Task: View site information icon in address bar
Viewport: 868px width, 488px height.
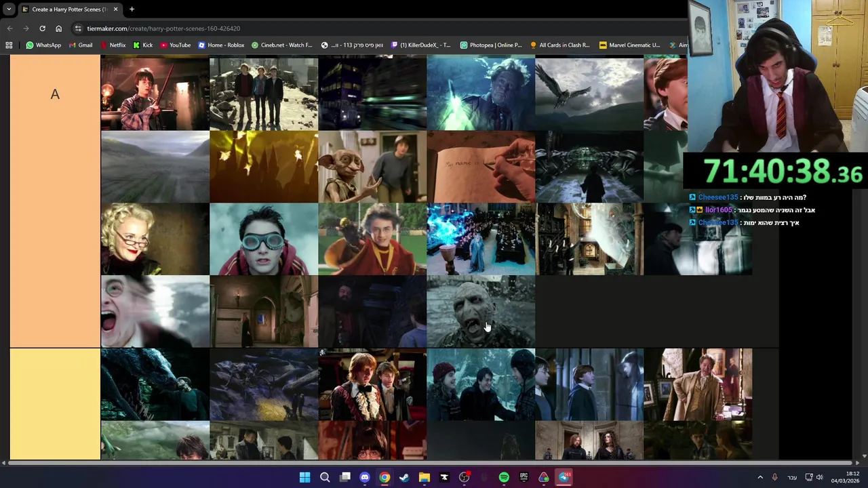Action: coord(78,28)
